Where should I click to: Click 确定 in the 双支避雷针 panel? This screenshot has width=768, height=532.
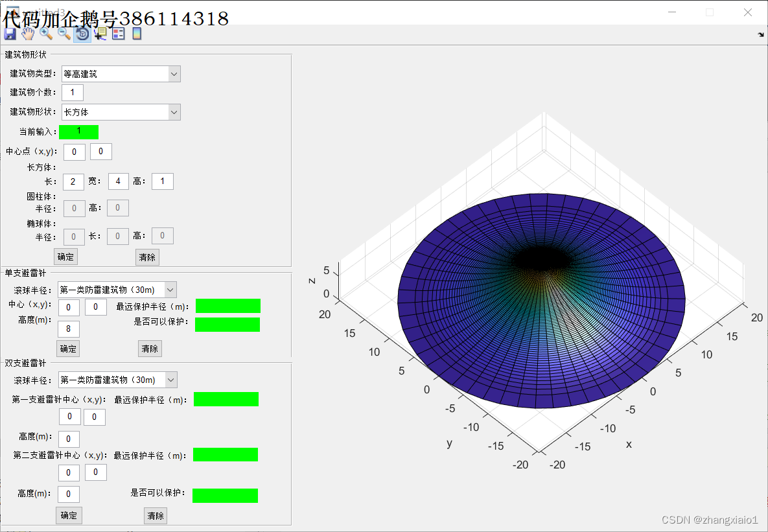pos(69,515)
